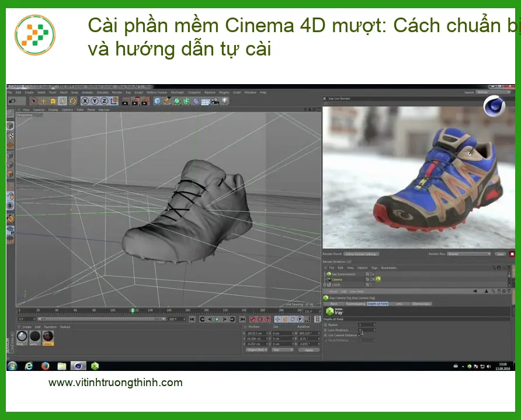Click Render View clapperboard icon
The height and width of the screenshot is (420, 521).
point(125,101)
